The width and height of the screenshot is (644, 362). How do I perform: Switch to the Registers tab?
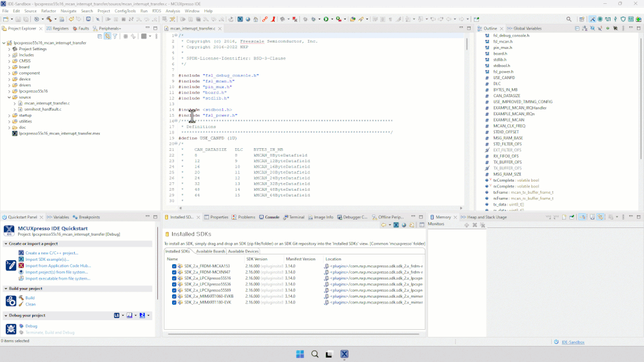[57, 28]
